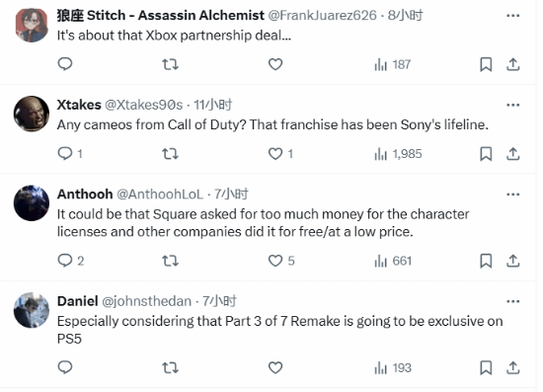View analytics showing 1,985 views
The height and width of the screenshot is (392, 543).
(x=398, y=154)
